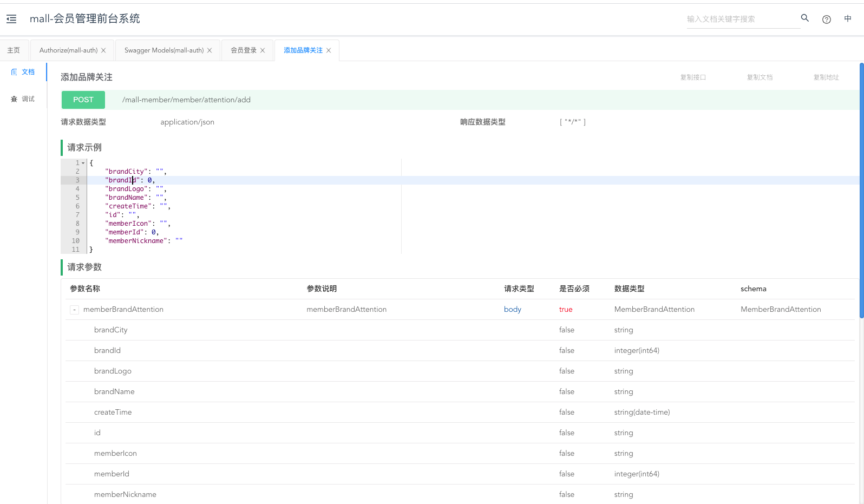Click the id parameter row name
Image resolution: width=864 pixels, height=504 pixels.
[97, 433]
